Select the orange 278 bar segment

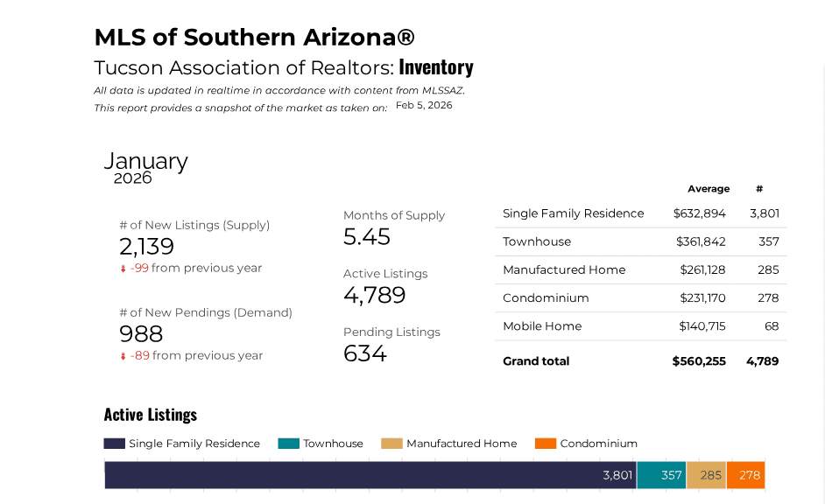point(745,475)
